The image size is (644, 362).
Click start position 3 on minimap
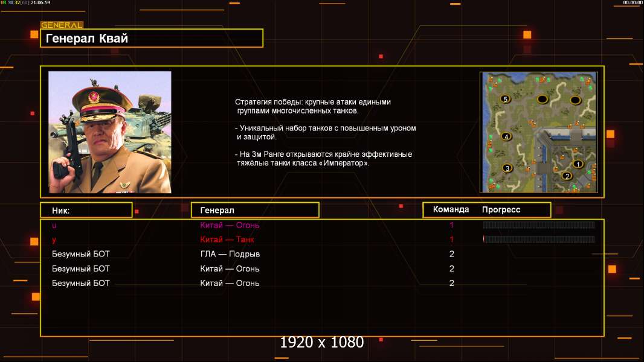[x=507, y=168]
